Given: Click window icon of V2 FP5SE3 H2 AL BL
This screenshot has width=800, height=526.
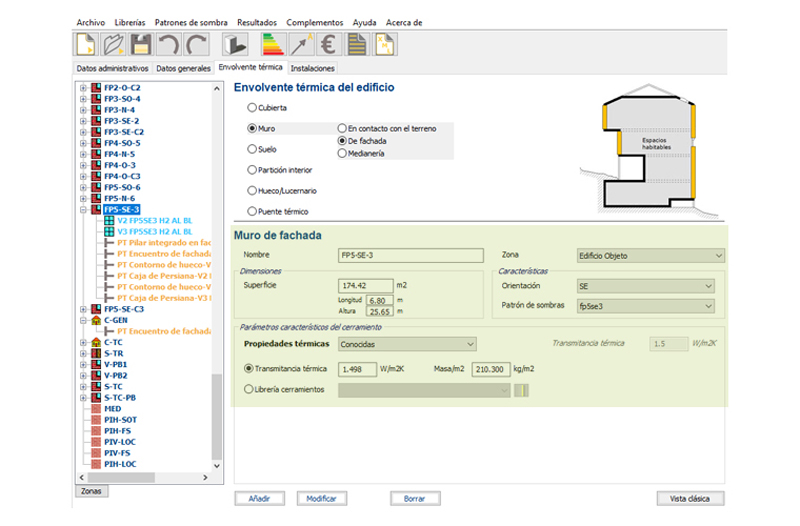Looking at the screenshot, I should tap(109, 221).
